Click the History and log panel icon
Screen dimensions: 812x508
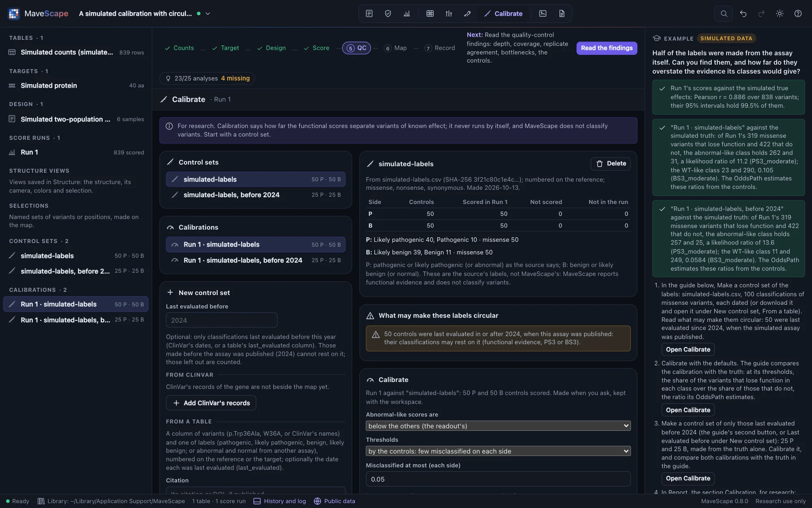(x=257, y=501)
